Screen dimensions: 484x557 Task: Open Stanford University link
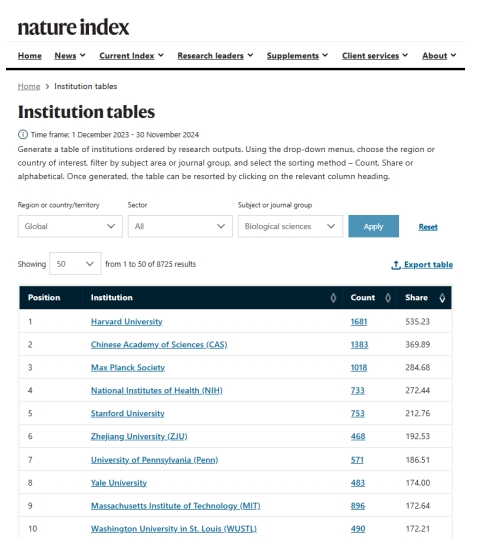point(127,413)
